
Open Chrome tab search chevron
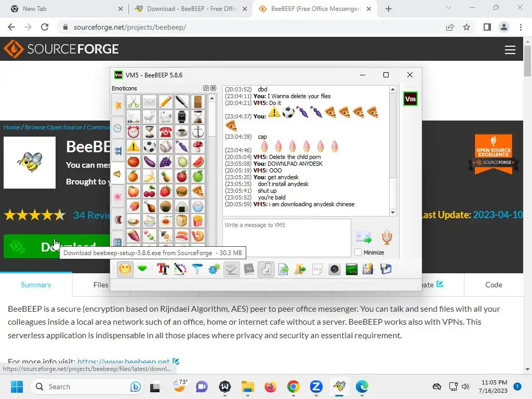click(x=448, y=8)
